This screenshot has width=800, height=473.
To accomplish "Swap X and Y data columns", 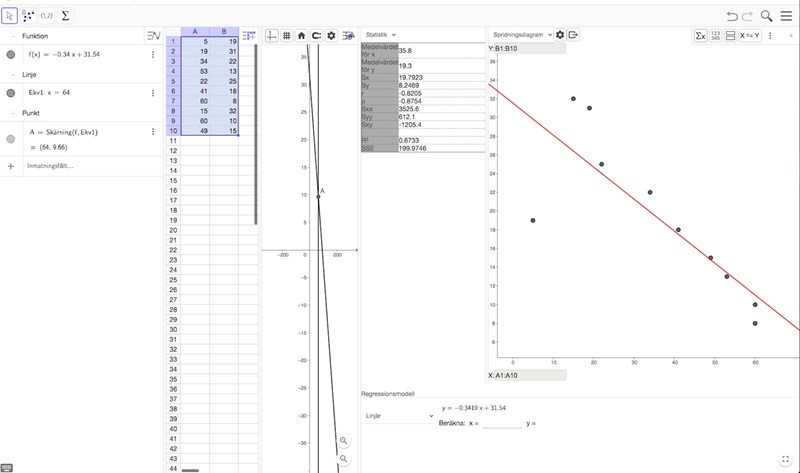I will click(x=750, y=35).
